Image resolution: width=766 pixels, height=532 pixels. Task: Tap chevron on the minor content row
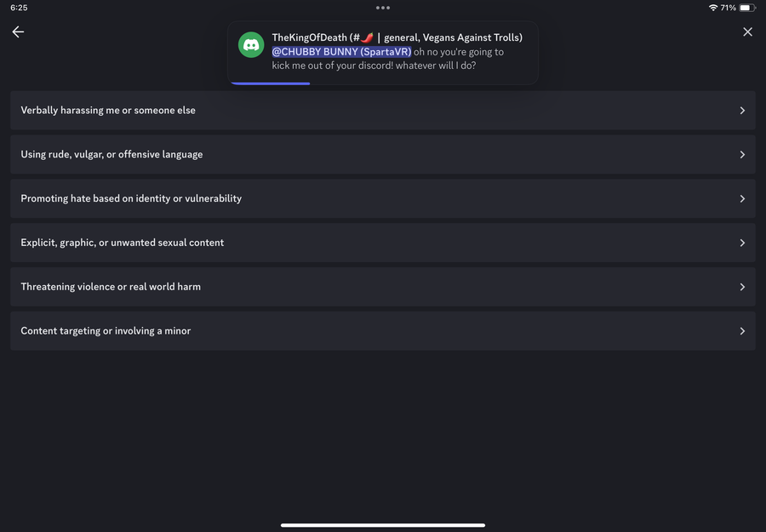(x=742, y=331)
